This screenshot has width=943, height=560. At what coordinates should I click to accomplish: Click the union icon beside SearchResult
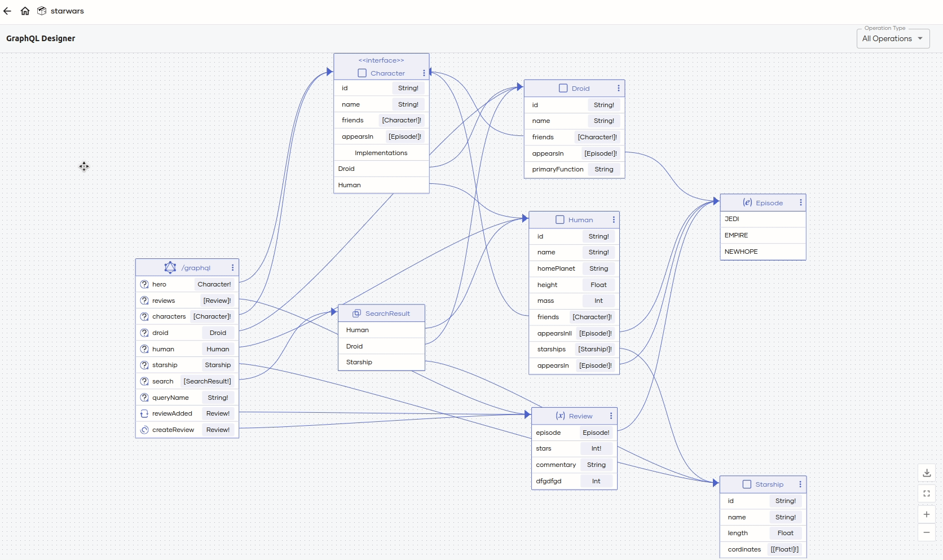[x=356, y=314]
